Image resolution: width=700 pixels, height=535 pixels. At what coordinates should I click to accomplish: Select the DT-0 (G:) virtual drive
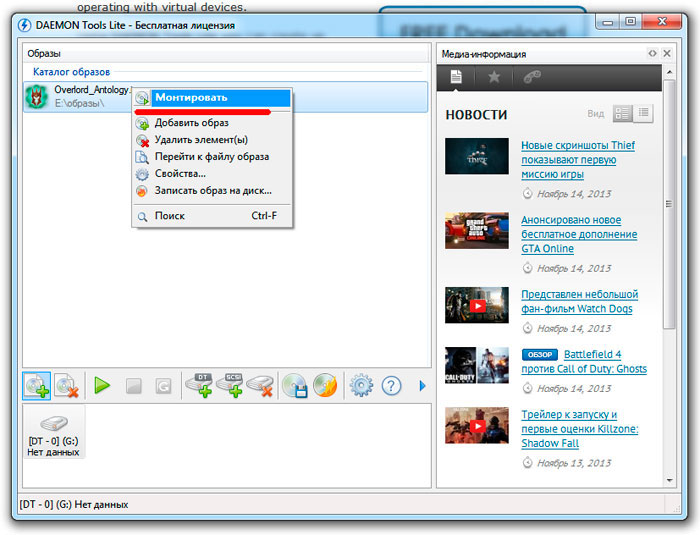click(x=53, y=433)
